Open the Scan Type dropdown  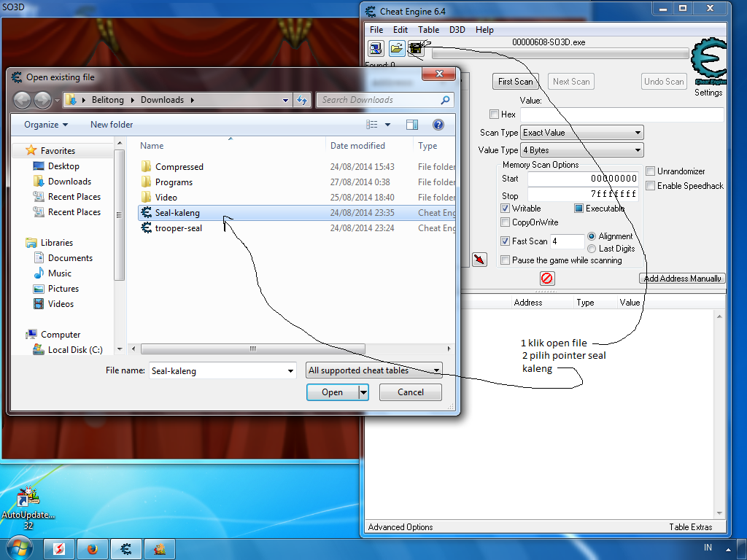[581, 133]
